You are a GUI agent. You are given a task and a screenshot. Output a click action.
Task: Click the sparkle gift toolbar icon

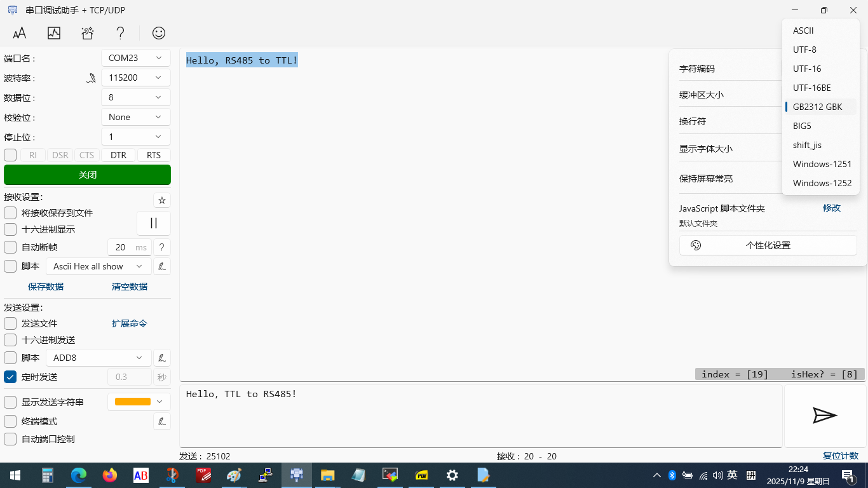click(88, 33)
